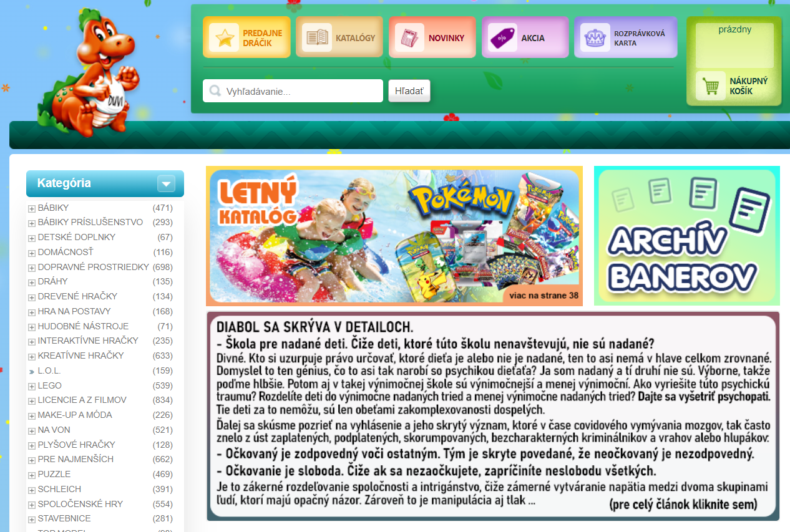
Task: Open the Letný katalóg Pokémon banner
Action: pos(394,236)
